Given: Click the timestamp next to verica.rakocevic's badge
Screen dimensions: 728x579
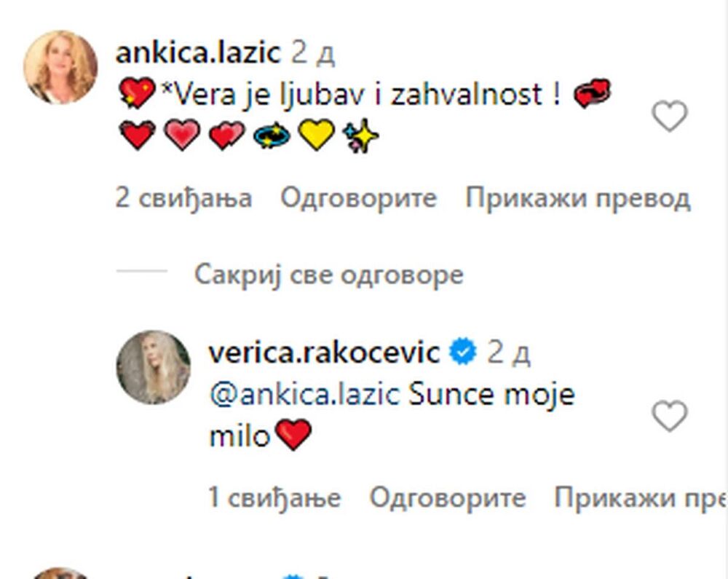Looking at the screenshot, I should point(509,353).
